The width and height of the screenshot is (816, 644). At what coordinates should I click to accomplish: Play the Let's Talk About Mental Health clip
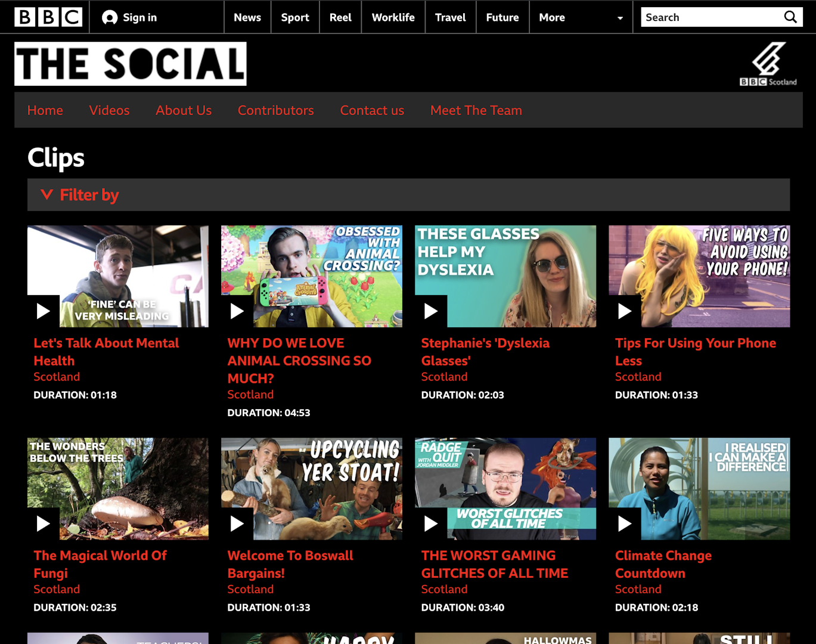click(44, 311)
